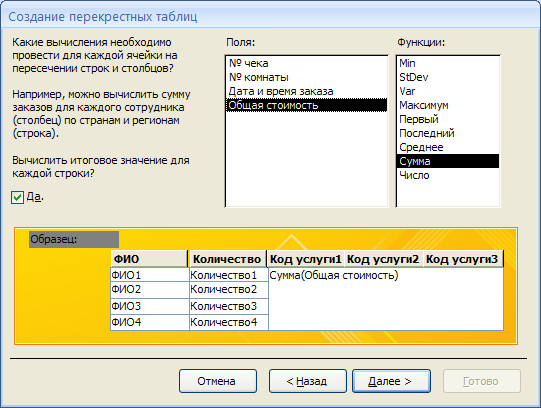Click 'Код услуги3' sample header

(x=463, y=259)
